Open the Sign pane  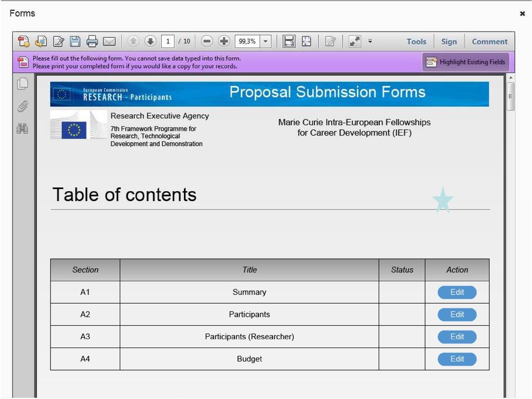pyautogui.click(x=449, y=42)
